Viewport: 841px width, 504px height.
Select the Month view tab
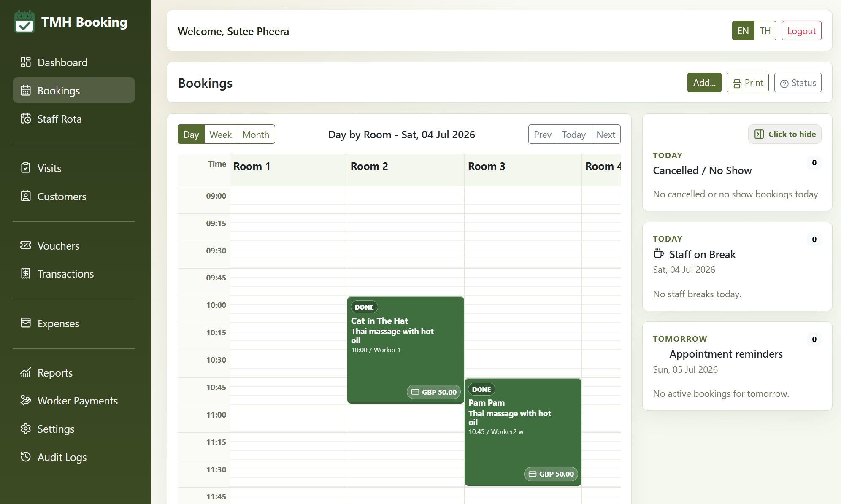(256, 134)
